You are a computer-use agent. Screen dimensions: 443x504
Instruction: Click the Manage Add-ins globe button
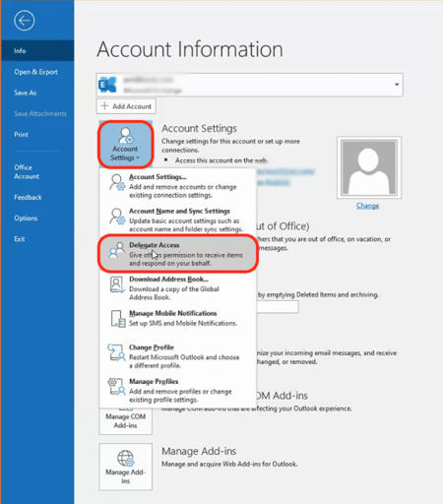(x=126, y=467)
